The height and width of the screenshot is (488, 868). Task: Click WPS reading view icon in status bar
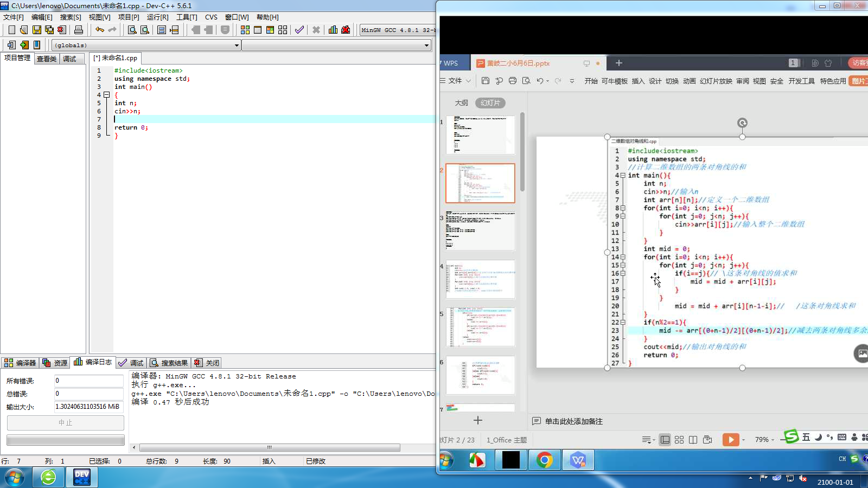693,440
